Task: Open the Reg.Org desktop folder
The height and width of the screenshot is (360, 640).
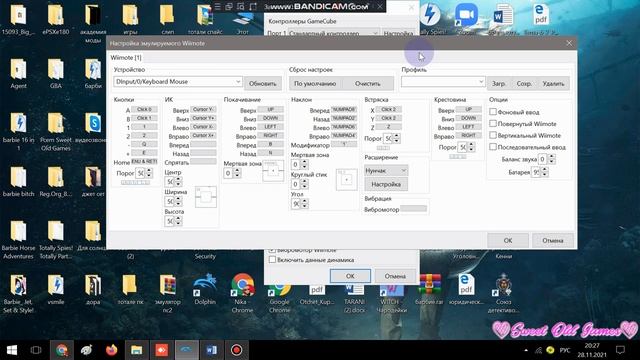Action: (x=56, y=181)
